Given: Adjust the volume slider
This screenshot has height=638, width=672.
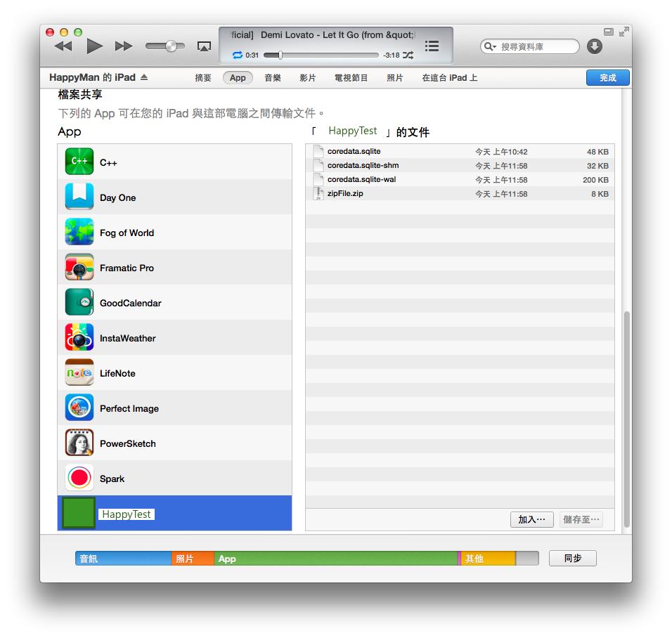Looking at the screenshot, I should [171, 46].
